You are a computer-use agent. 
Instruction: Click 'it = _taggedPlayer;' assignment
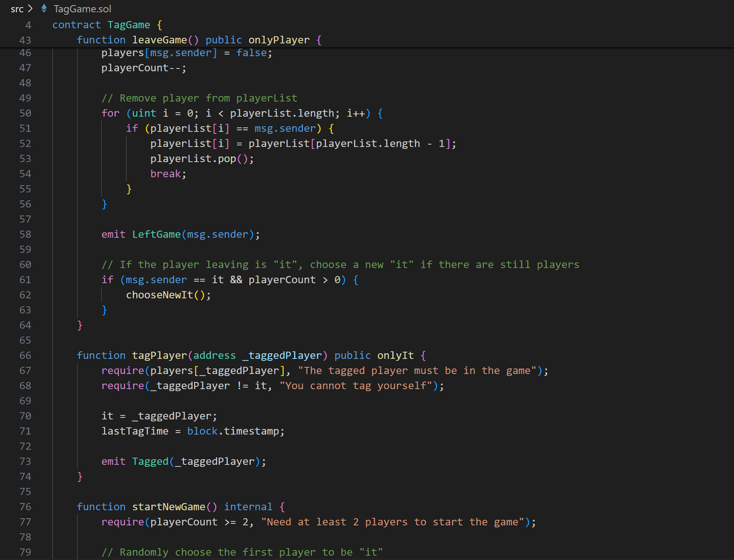click(159, 416)
